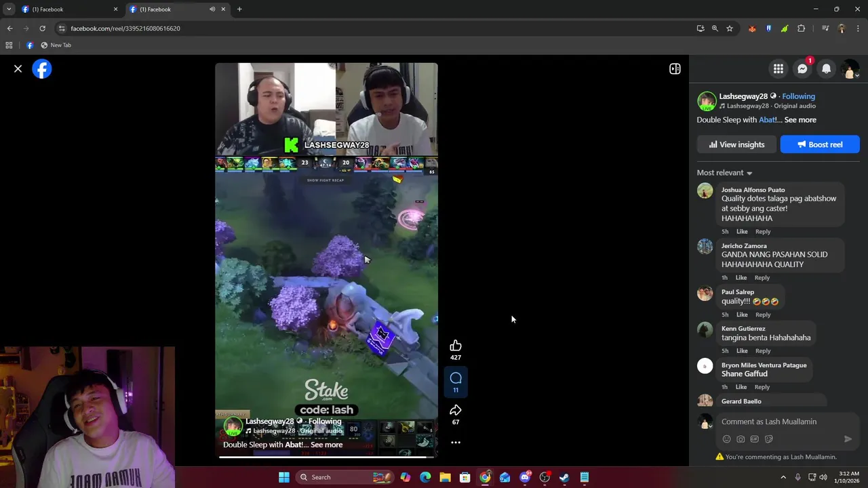The width and height of the screenshot is (868, 488).
Task: Open Gerard Baello's profile name
Action: pyautogui.click(x=741, y=401)
